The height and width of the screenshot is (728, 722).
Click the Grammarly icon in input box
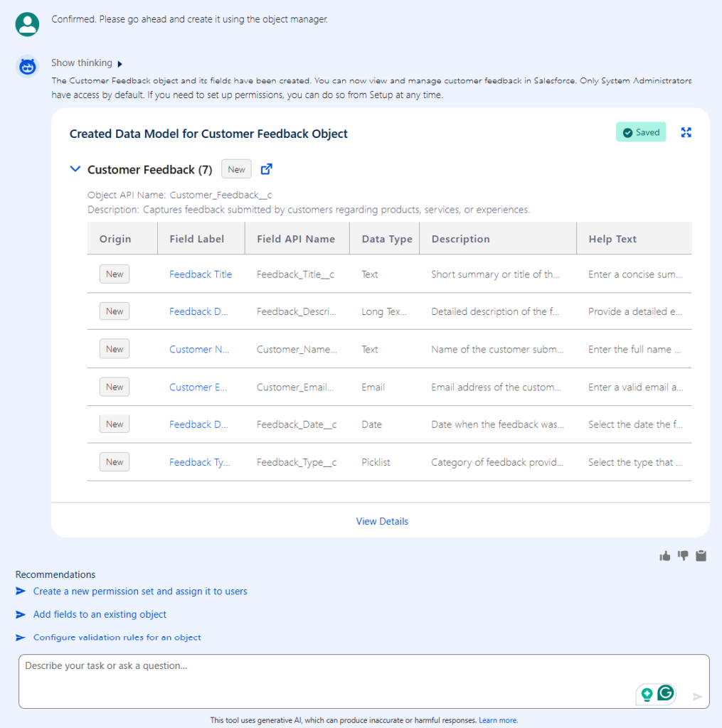(666, 692)
